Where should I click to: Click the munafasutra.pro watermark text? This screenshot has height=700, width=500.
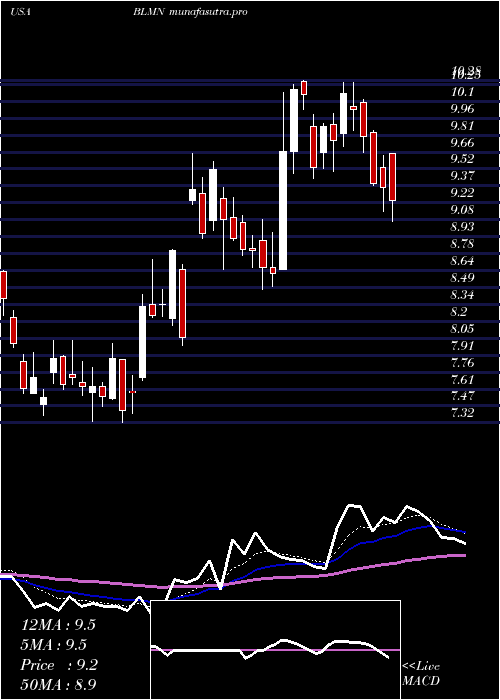click(209, 12)
